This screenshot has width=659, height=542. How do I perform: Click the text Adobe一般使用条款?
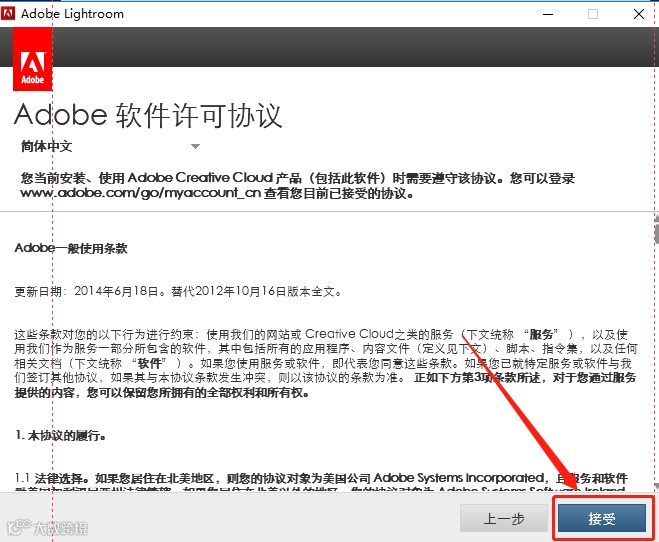click(71, 248)
